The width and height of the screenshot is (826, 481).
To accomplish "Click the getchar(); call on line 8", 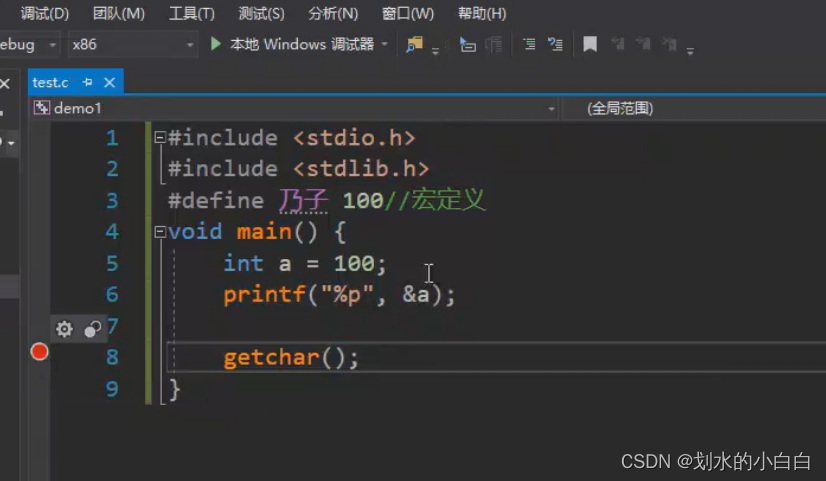I will click(291, 358).
